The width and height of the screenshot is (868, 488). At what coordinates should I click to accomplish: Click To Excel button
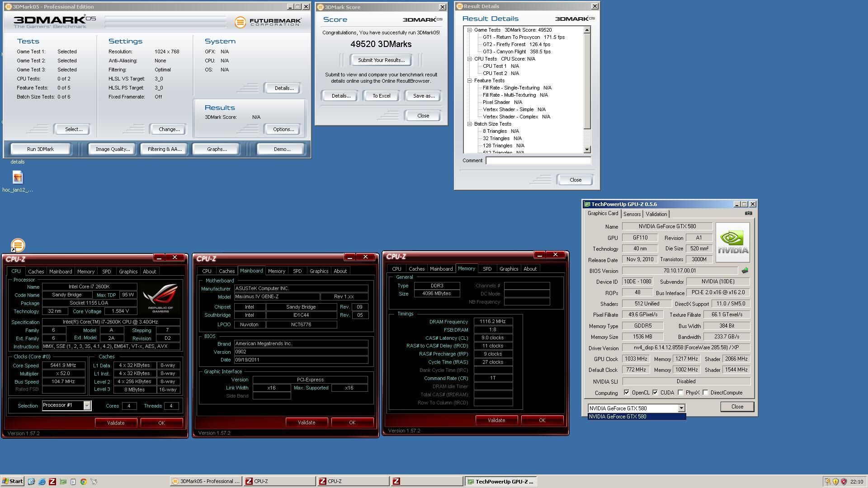[381, 96]
